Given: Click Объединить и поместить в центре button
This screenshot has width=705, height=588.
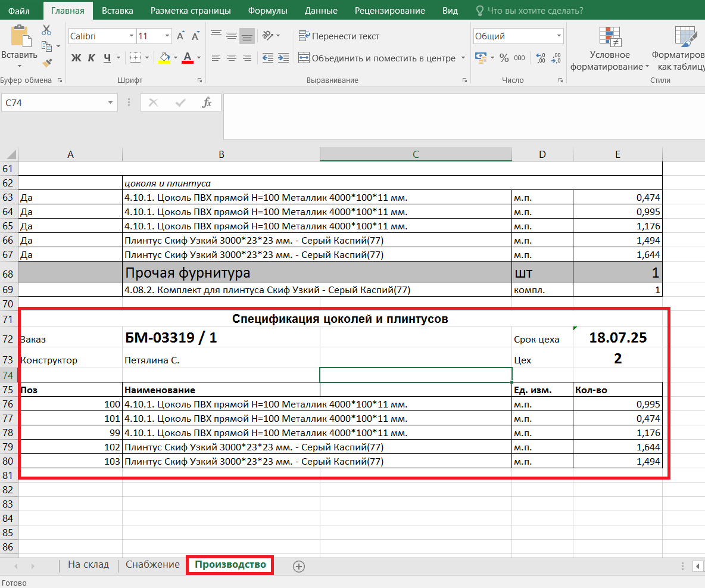Looking at the screenshot, I should point(376,58).
